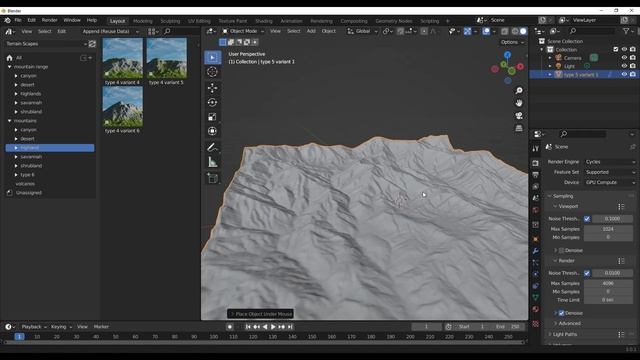Click the pan view hand icon
This screenshot has width=640, height=360.
(x=519, y=103)
